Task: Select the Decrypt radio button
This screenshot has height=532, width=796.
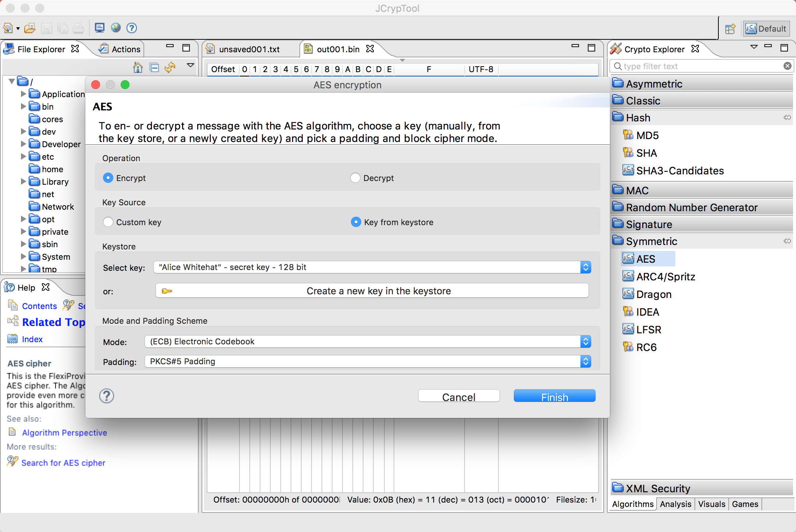Action: [x=355, y=178]
